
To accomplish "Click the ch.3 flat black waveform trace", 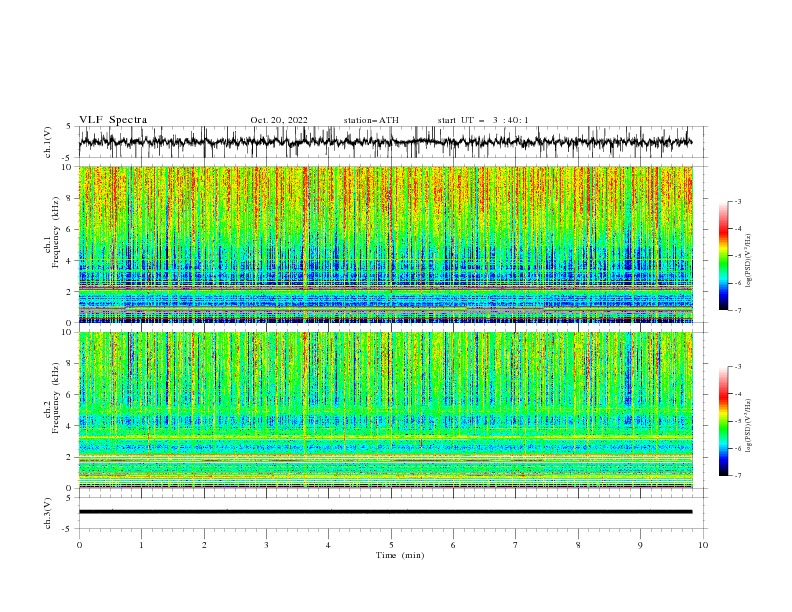I will coord(385,512).
